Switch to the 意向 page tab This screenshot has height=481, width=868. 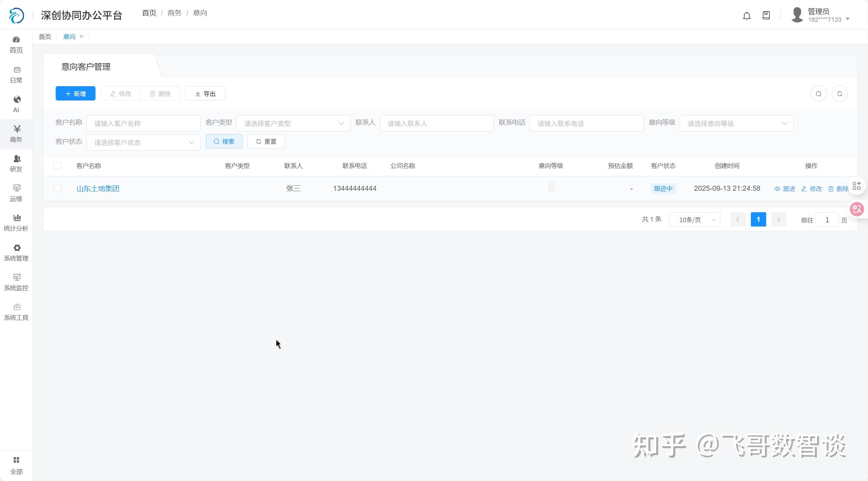tap(69, 37)
